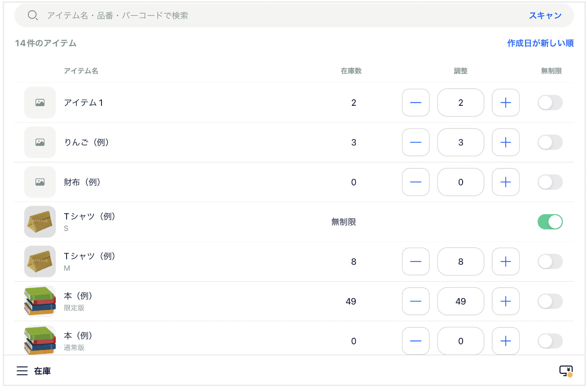Click アイテム1 placeholder image thumbnail
This screenshot has height=390, width=588.
point(40,103)
